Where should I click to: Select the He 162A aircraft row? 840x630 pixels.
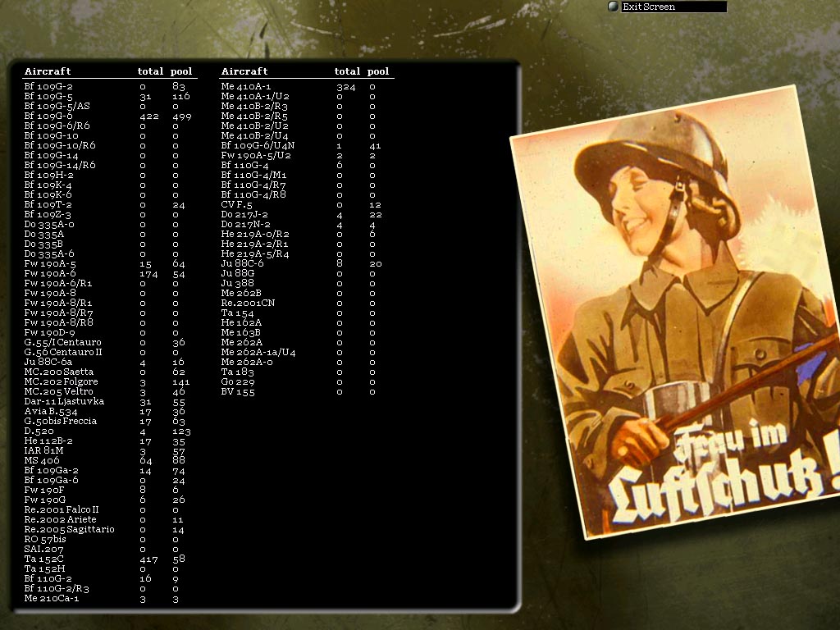click(x=306, y=322)
